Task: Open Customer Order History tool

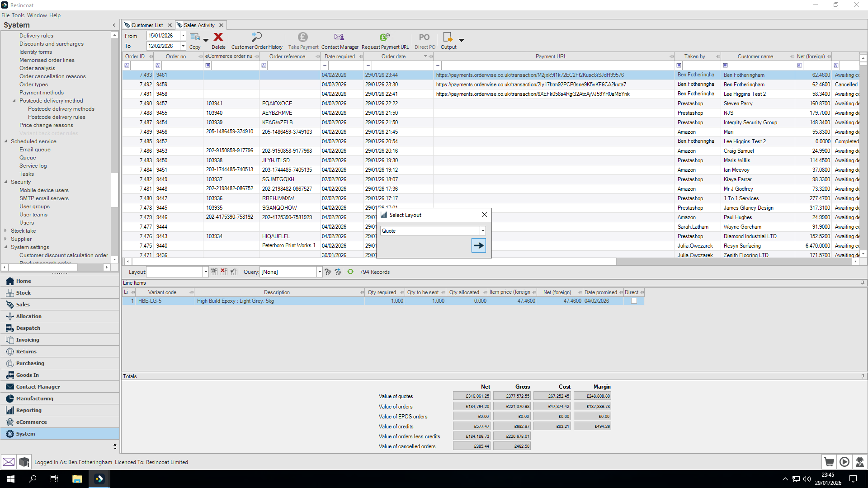Action: point(257,37)
